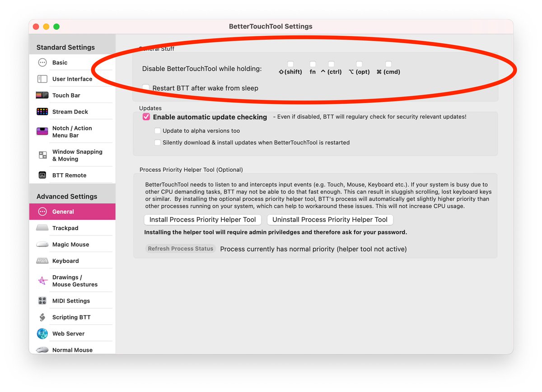Image resolution: width=542 pixels, height=392 pixels.
Task: Click the Scripting BTT icon
Action: [42, 317]
